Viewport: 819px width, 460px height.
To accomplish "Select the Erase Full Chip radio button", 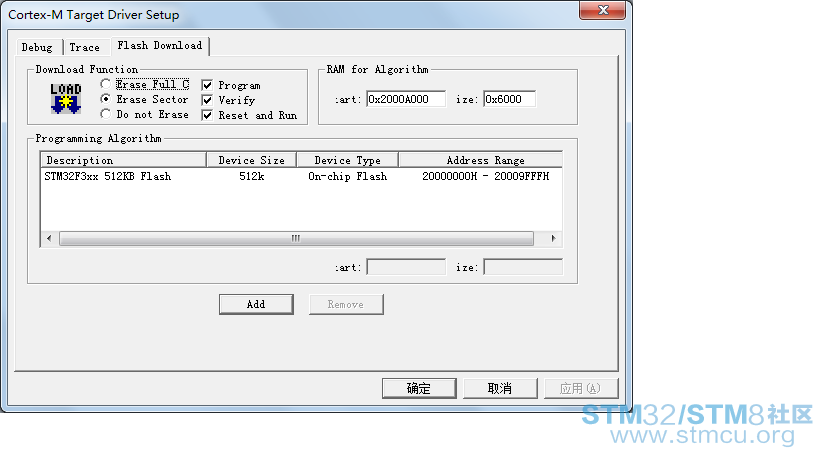I will (x=106, y=84).
